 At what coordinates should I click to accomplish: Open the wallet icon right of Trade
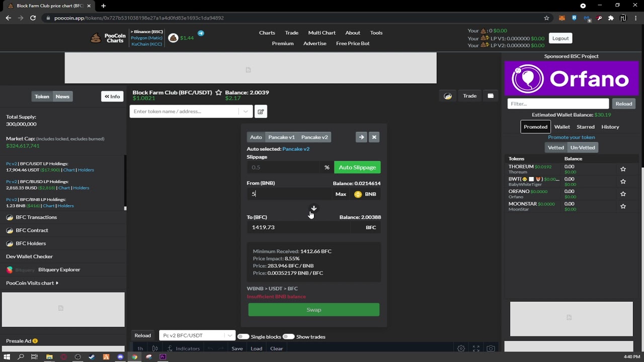coord(491,96)
